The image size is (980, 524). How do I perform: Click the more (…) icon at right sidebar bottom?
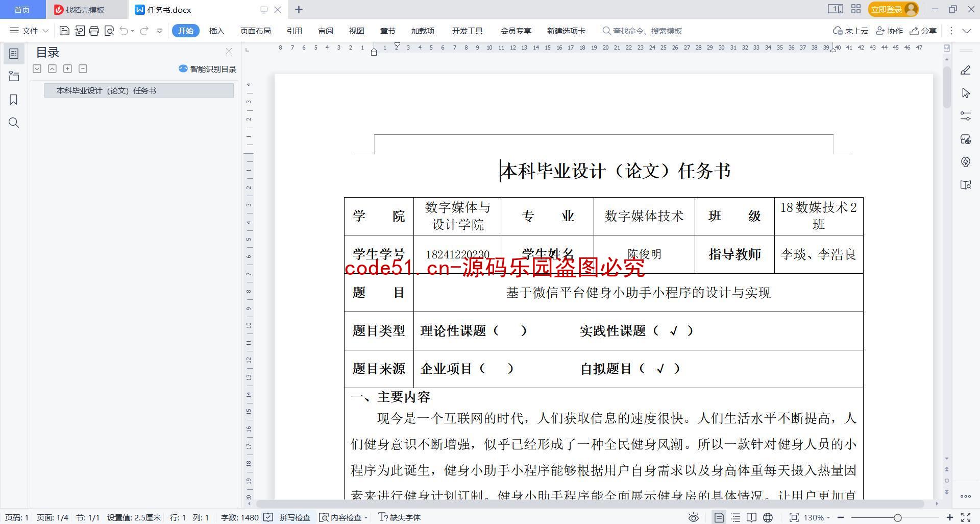click(x=965, y=496)
